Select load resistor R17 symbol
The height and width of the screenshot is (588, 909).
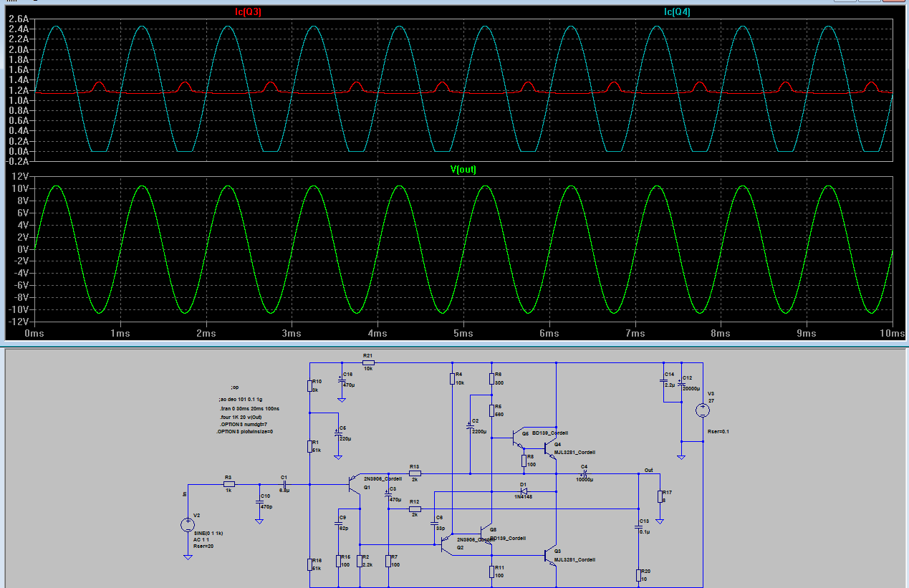pos(660,496)
